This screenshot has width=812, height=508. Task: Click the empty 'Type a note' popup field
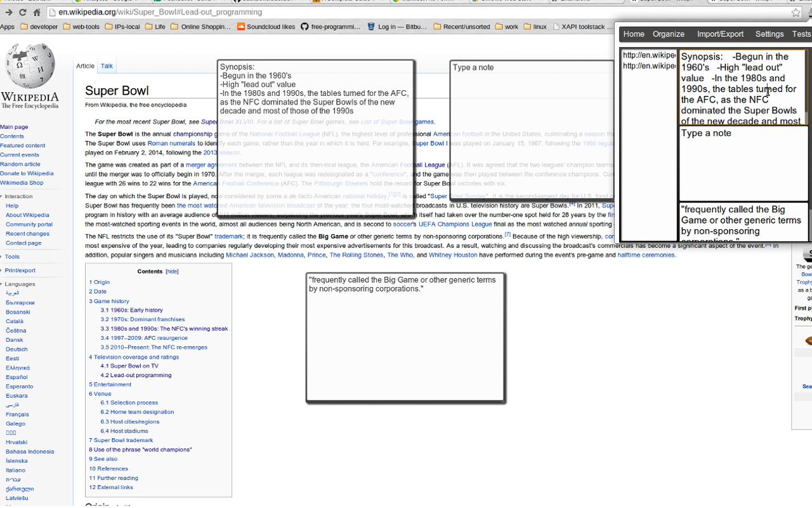743,164
